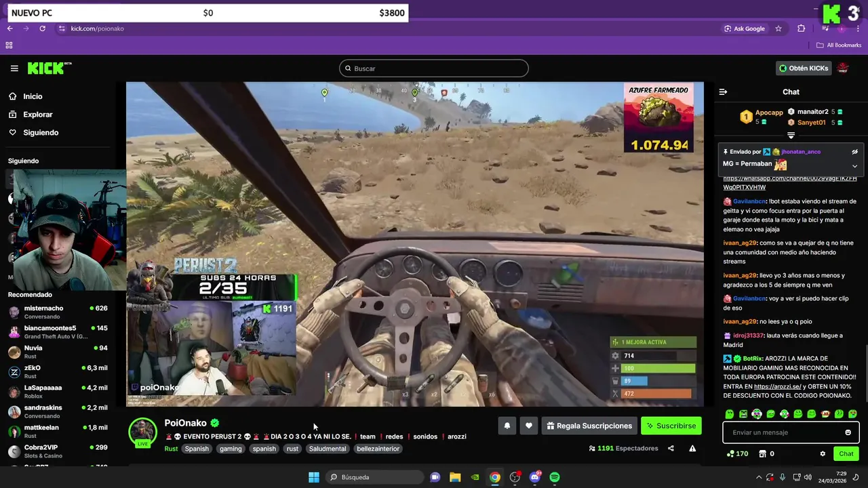This screenshot has height=488, width=868.
Task: Report the stream warning icon
Action: pos(692,449)
